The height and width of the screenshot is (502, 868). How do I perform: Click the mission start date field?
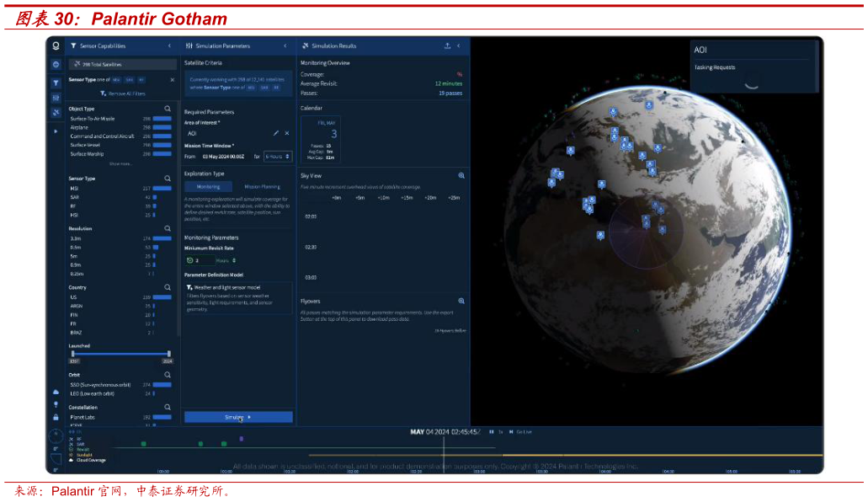[x=224, y=157]
